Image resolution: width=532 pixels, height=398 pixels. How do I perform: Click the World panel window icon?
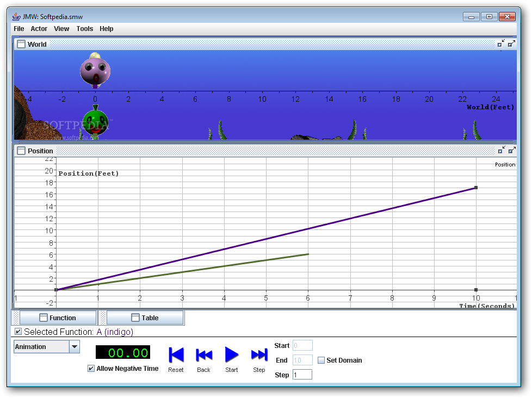click(x=21, y=44)
